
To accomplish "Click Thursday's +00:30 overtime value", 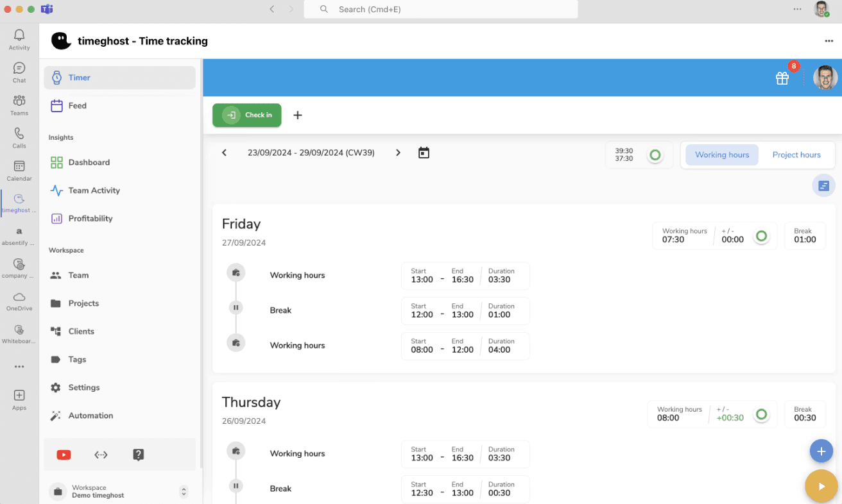I will (730, 417).
